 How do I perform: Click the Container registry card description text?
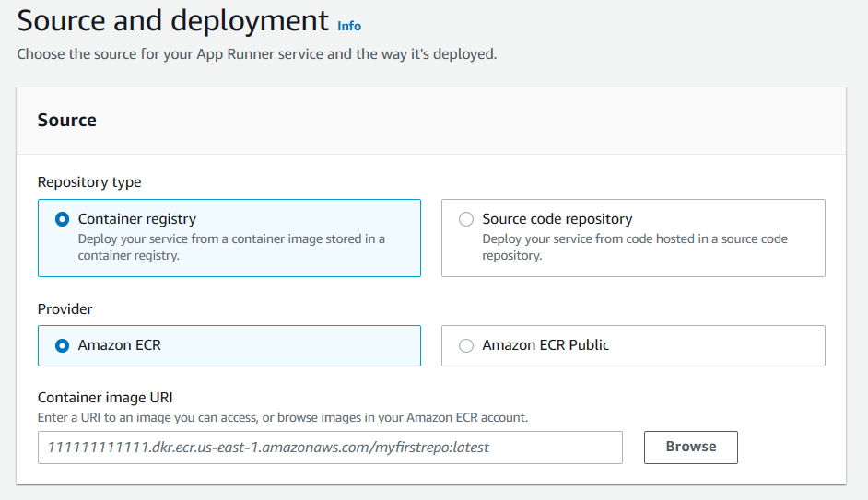[x=231, y=247]
